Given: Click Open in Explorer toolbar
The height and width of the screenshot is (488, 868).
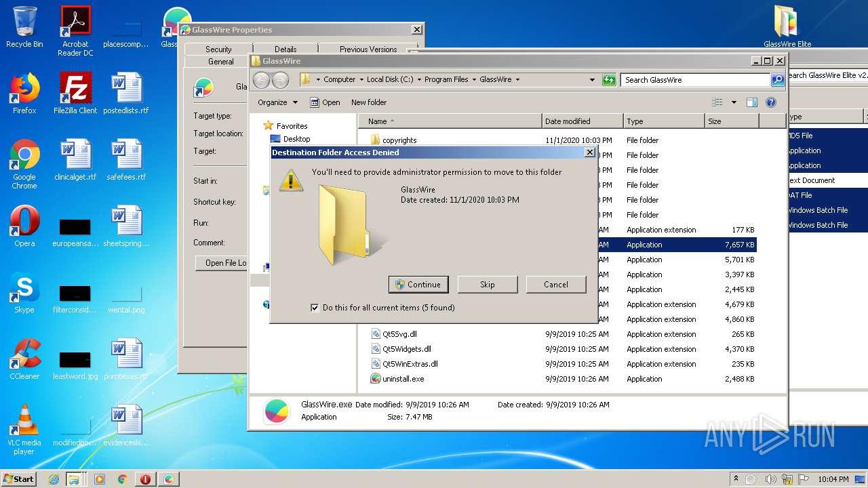Looking at the screenshot, I should click(325, 102).
